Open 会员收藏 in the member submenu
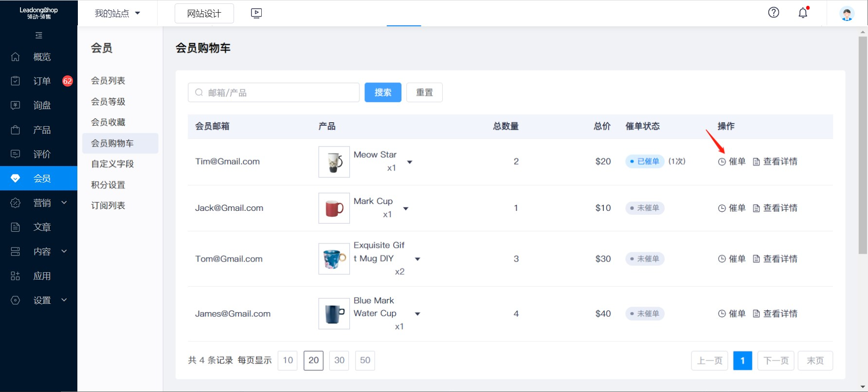The image size is (868, 392). tap(108, 122)
